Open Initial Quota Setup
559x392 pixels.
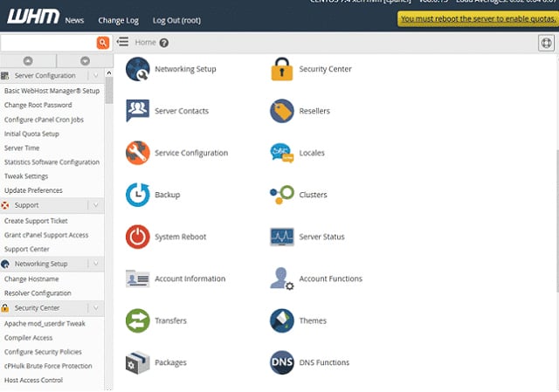[x=31, y=134]
